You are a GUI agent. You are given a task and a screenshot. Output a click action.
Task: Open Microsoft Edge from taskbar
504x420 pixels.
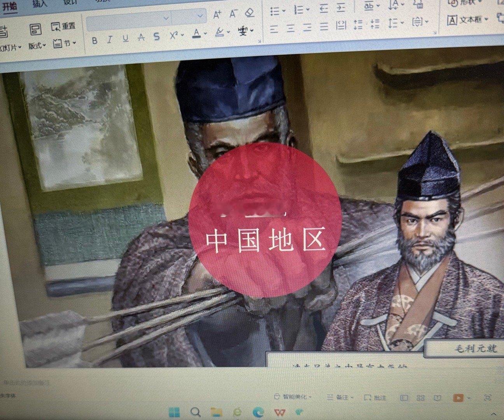click(258, 413)
